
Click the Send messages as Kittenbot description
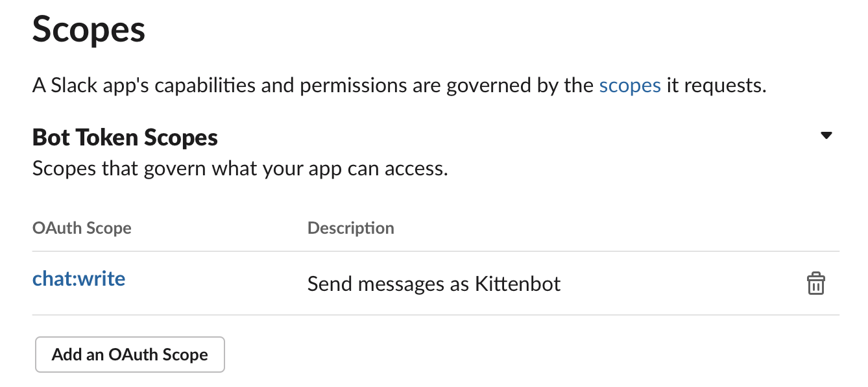point(433,284)
